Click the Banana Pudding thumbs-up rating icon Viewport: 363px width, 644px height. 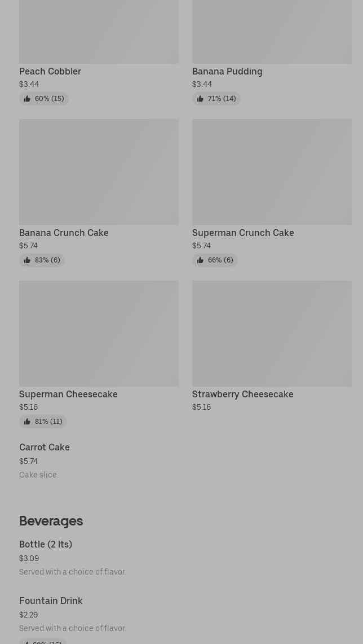coord(200,99)
